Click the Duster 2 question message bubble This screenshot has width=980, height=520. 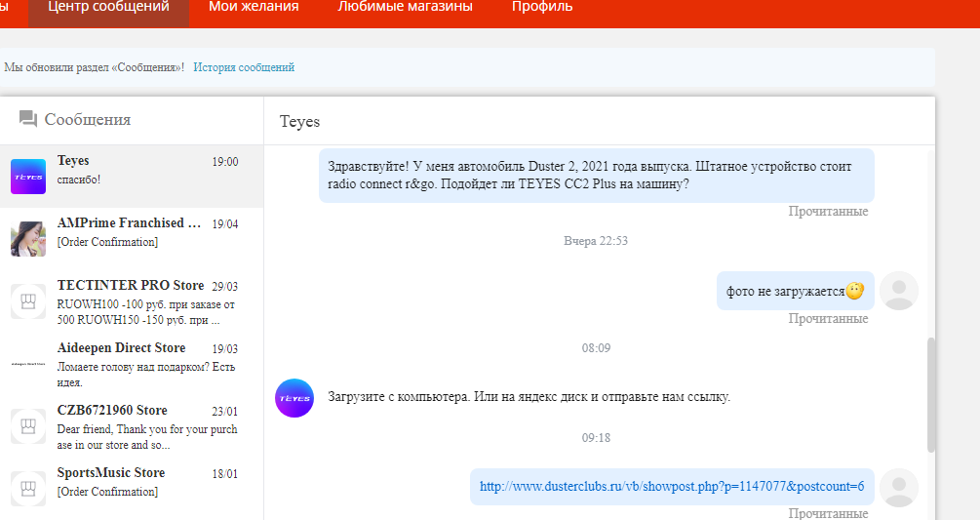coord(596,176)
